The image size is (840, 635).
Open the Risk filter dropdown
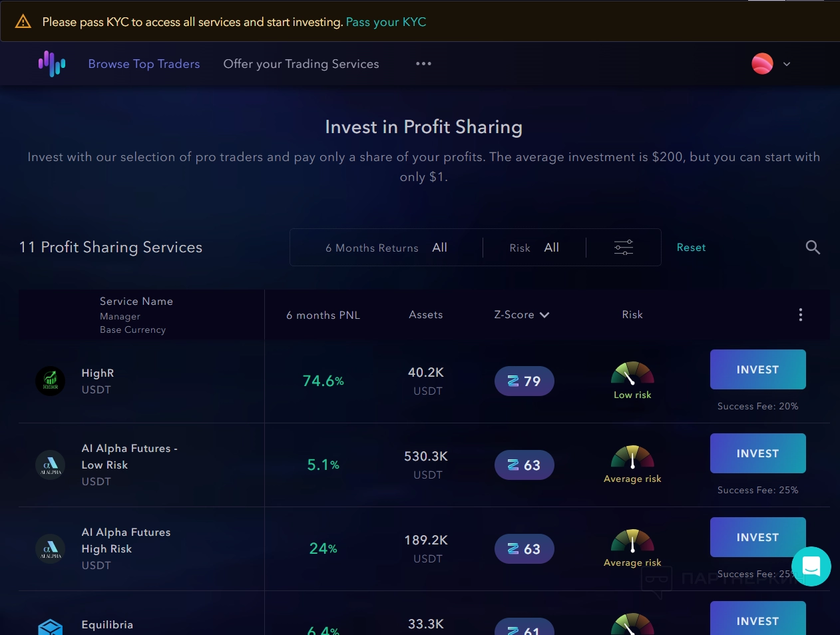(x=534, y=248)
